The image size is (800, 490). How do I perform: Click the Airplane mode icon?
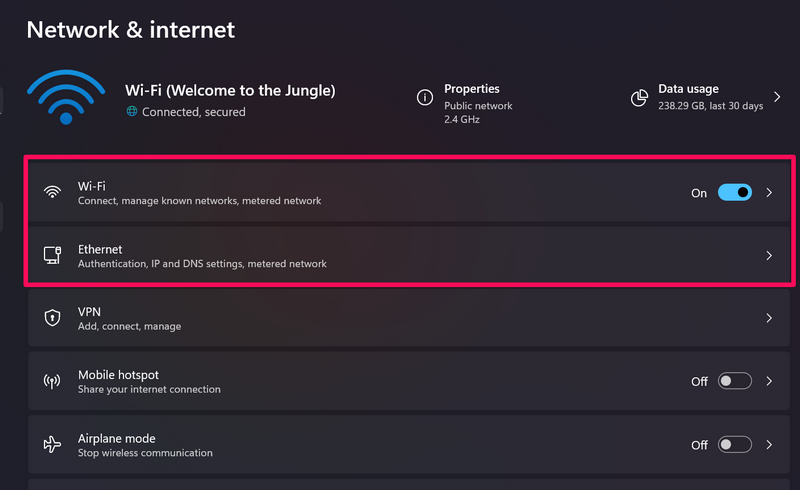(x=53, y=444)
